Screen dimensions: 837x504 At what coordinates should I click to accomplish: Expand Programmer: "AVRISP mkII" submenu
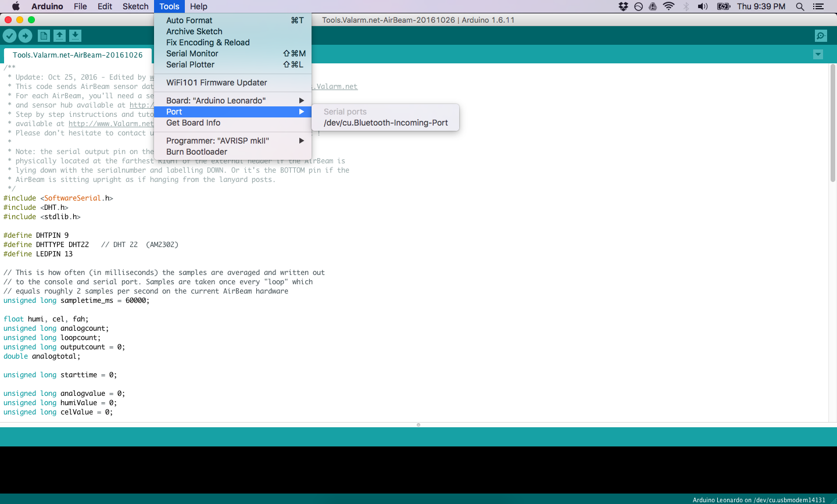click(x=233, y=141)
